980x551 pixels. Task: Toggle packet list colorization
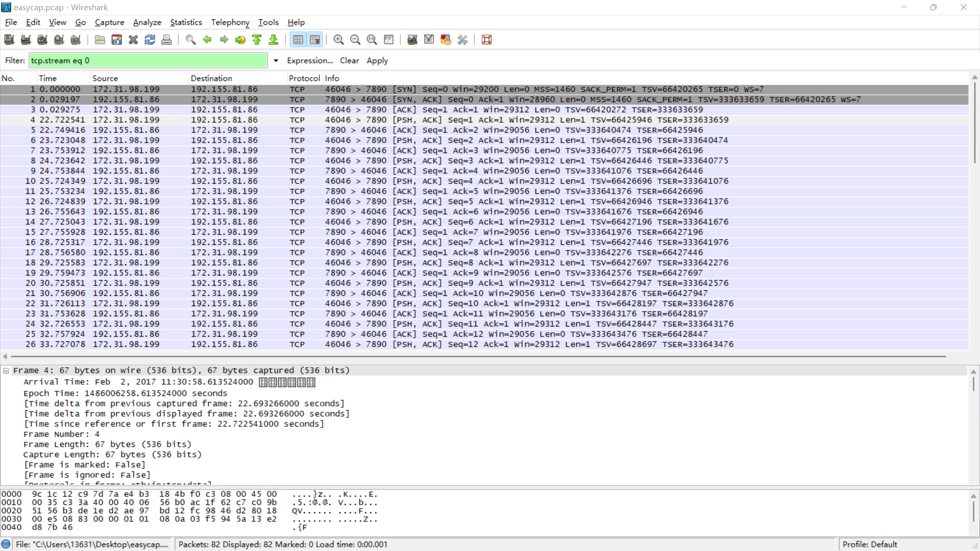[298, 40]
